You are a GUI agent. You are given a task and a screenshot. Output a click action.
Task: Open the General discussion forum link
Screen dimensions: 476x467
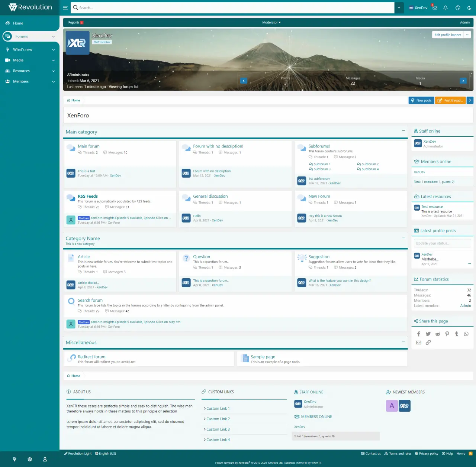210,197
